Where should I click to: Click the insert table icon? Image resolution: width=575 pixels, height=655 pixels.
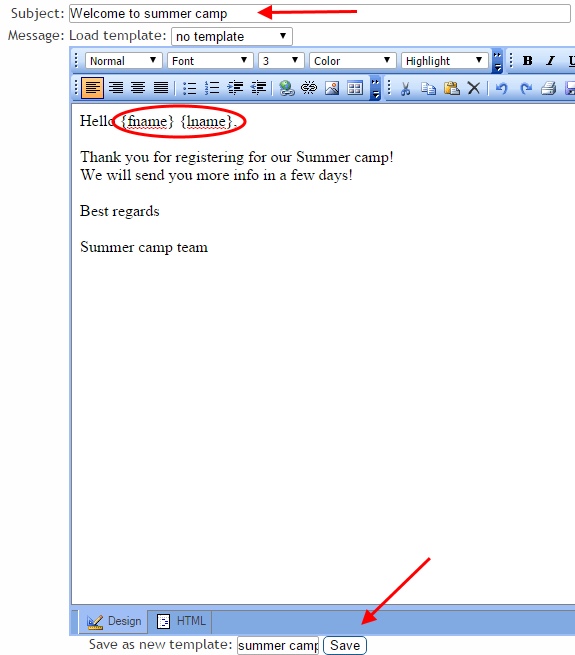click(x=355, y=88)
